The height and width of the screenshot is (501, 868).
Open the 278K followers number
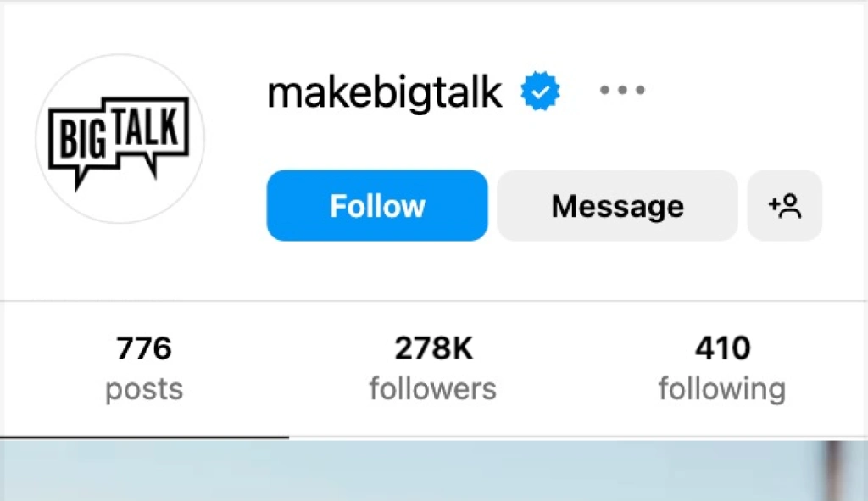[432, 348]
